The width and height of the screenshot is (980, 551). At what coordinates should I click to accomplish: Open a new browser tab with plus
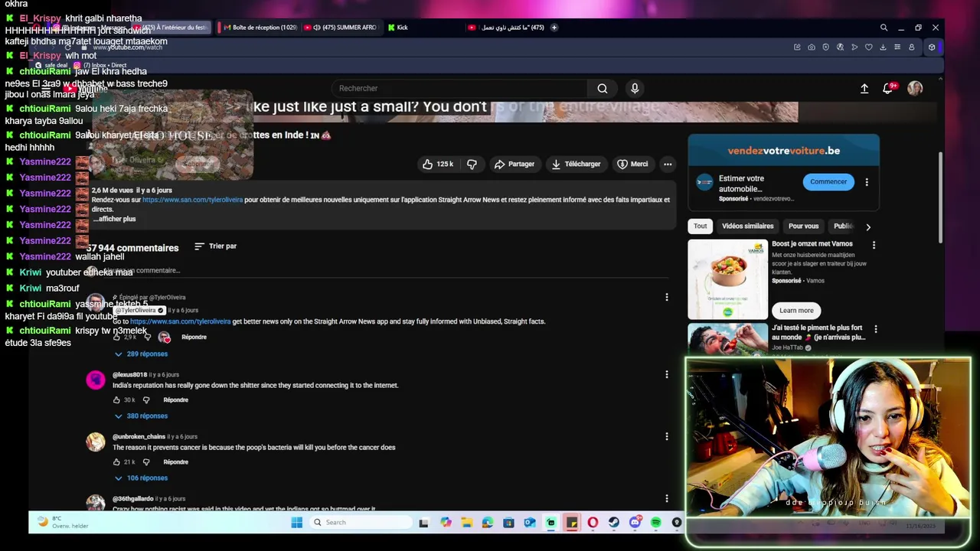(554, 28)
